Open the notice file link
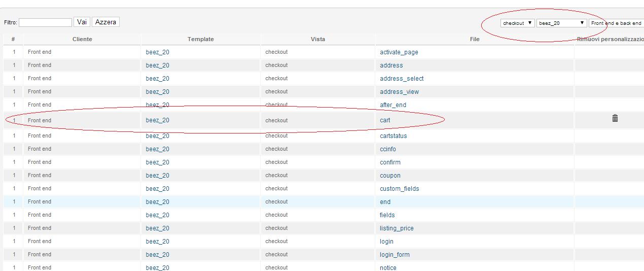Viewport: 644px width, 271px height. click(388, 267)
